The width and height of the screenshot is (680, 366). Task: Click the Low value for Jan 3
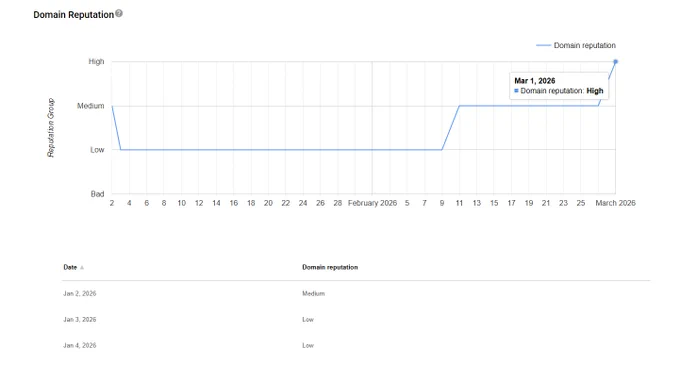click(x=308, y=320)
